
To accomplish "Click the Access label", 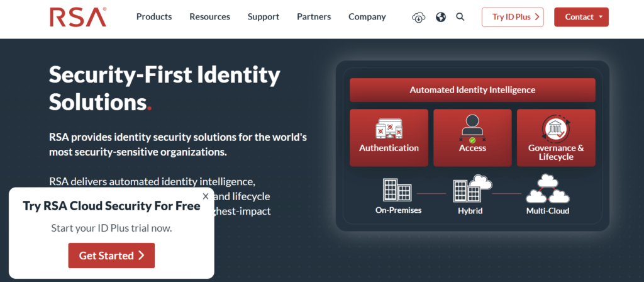I will tap(472, 148).
